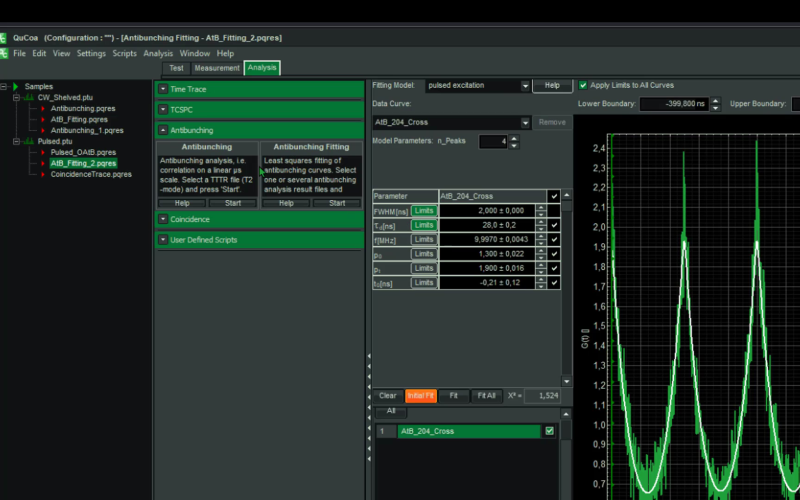Click the red marker beside AtB_Fitting.pqres
The image size is (800, 500).
[x=43, y=120]
